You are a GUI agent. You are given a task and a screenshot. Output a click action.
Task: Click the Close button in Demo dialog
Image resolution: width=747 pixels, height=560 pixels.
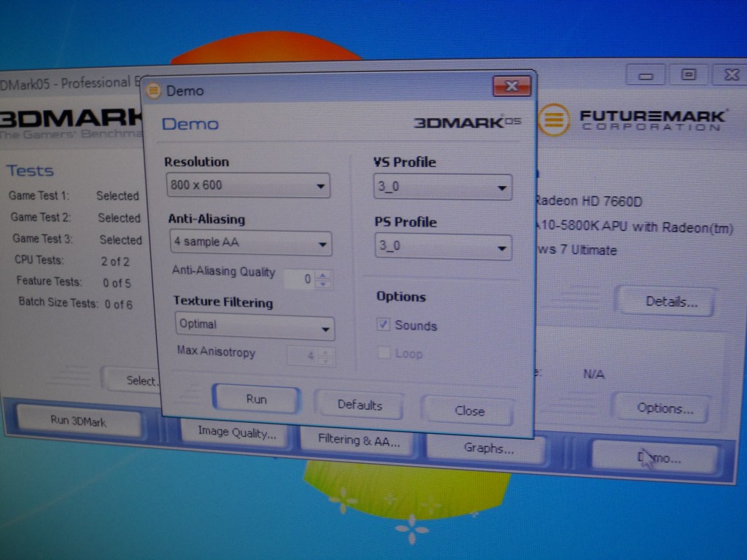[x=469, y=411]
